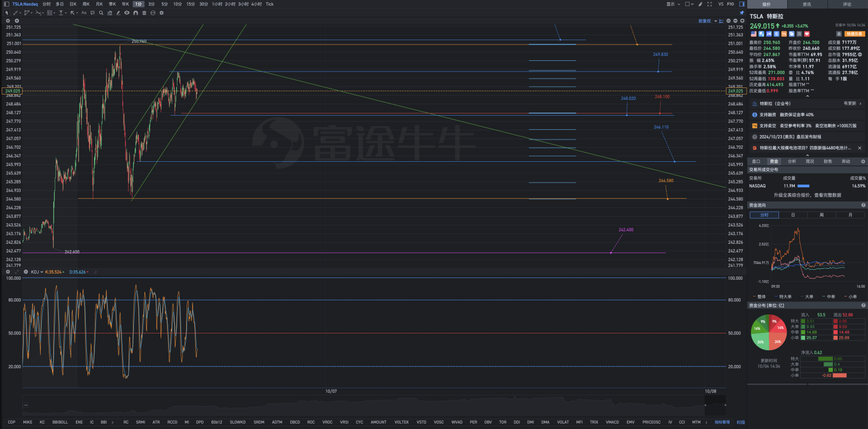Click the brush icon in top bar

coord(700,4)
